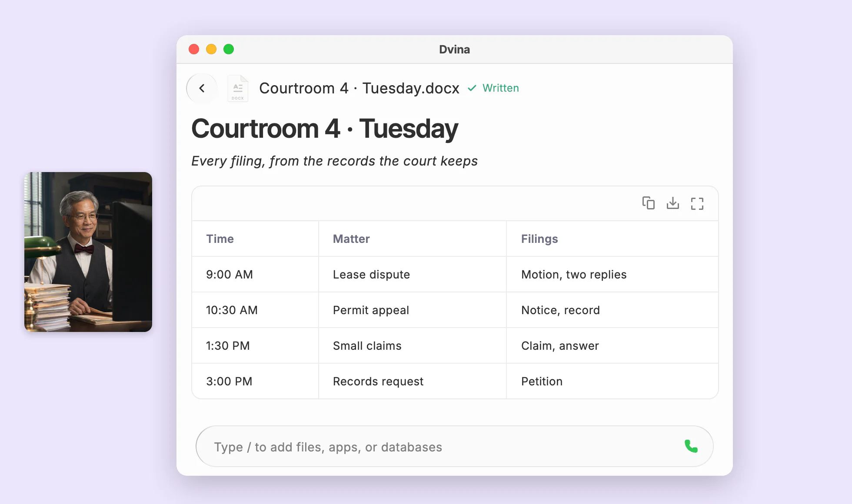
Task: Expand table to fullscreen
Action: point(697,203)
